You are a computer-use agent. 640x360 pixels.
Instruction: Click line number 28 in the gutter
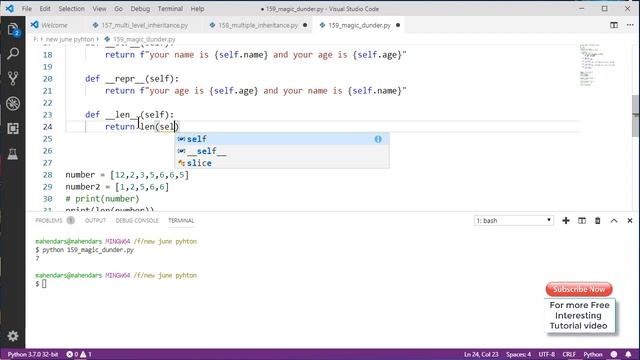pos(47,175)
